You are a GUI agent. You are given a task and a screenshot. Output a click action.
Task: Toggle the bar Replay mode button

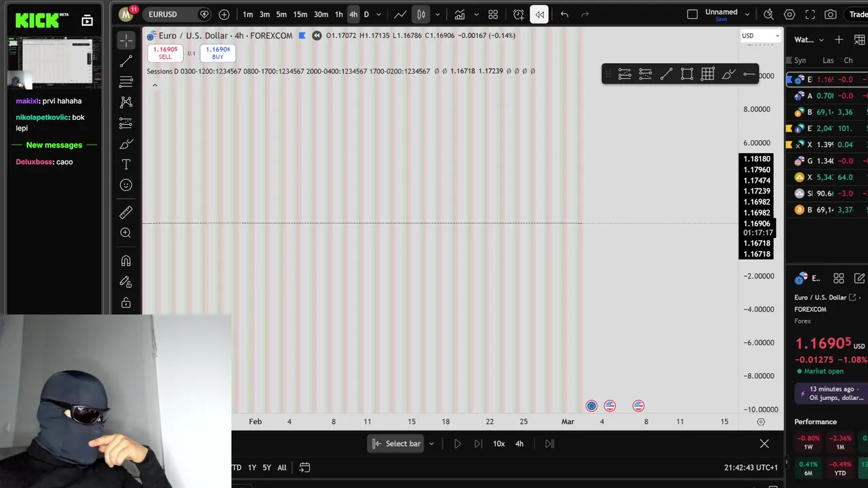pyautogui.click(x=539, y=14)
